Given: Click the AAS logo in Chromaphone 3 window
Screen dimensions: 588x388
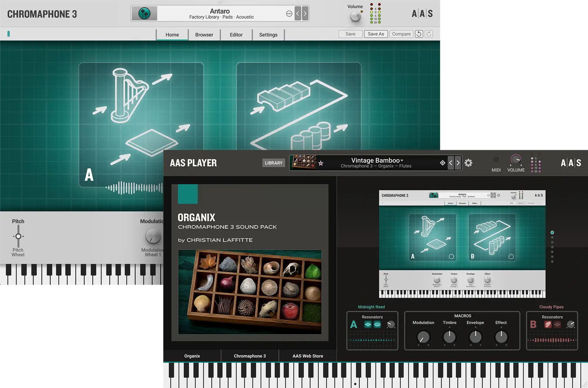Looking at the screenshot, I should (x=422, y=14).
